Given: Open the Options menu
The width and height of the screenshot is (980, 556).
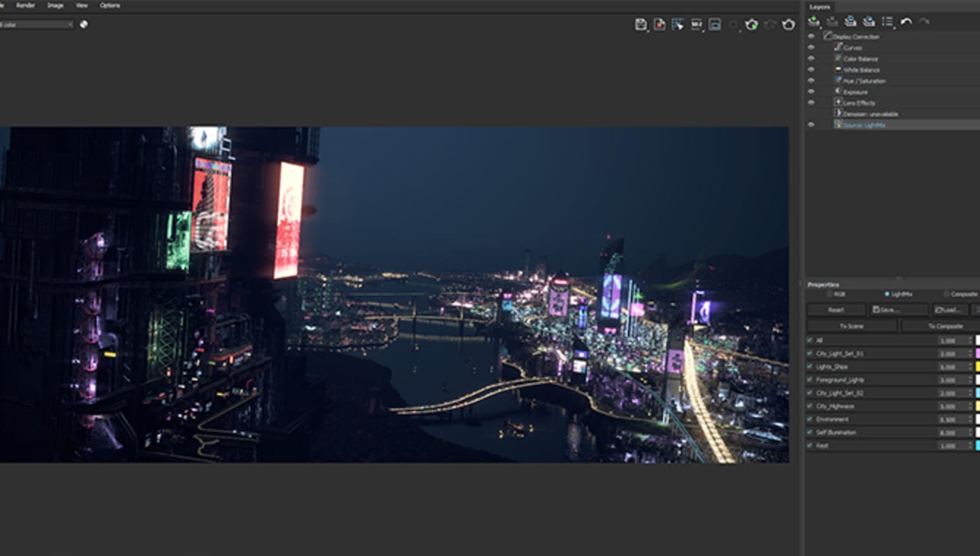Looking at the screenshot, I should click(x=110, y=6).
